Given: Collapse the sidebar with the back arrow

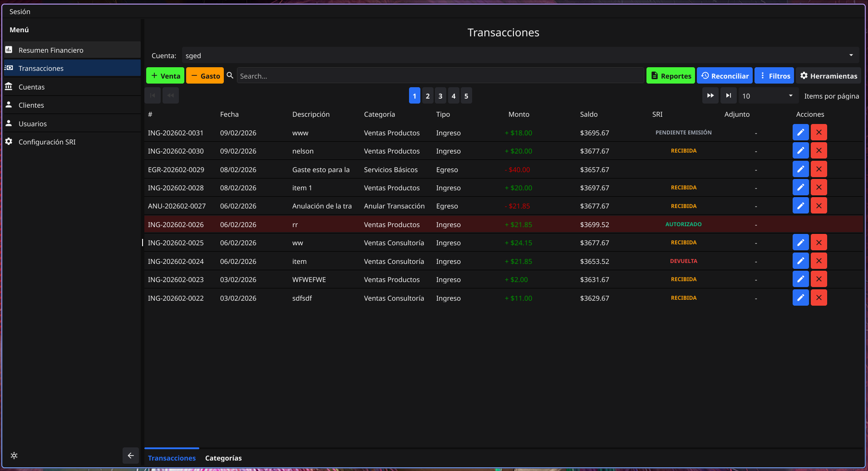Looking at the screenshot, I should pos(130,456).
